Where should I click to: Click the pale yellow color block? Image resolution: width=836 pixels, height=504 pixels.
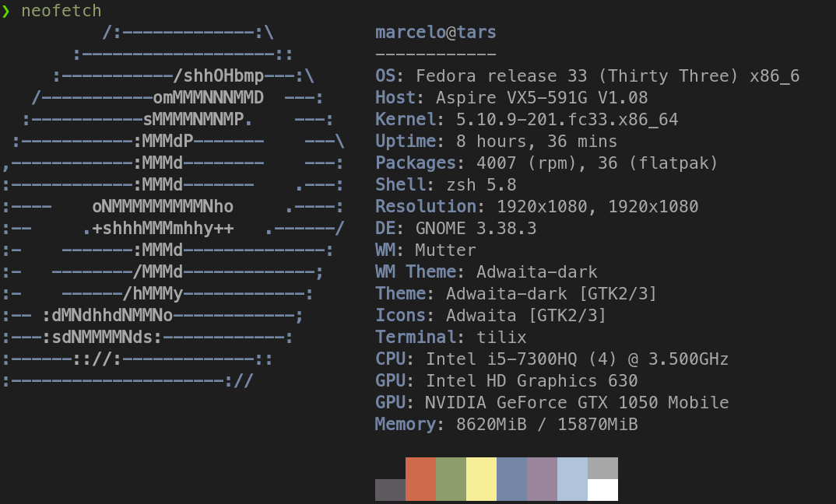coord(482,479)
